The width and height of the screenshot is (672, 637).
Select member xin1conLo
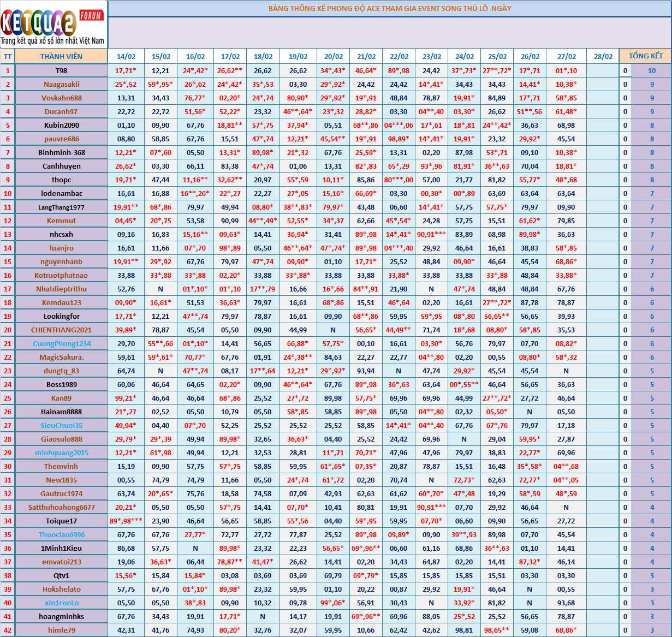coord(61,603)
